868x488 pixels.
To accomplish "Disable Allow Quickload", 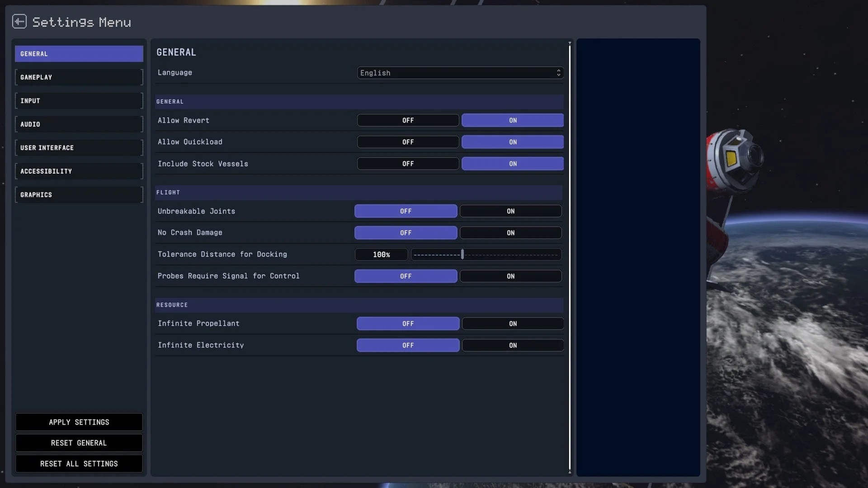I will 407,141.
